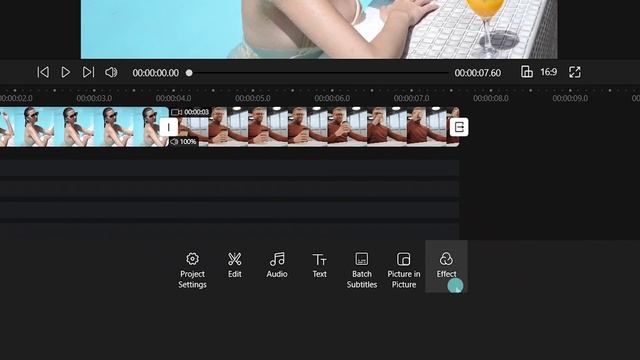
Task: Play the video preview
Action: click(x=65, y=72)
